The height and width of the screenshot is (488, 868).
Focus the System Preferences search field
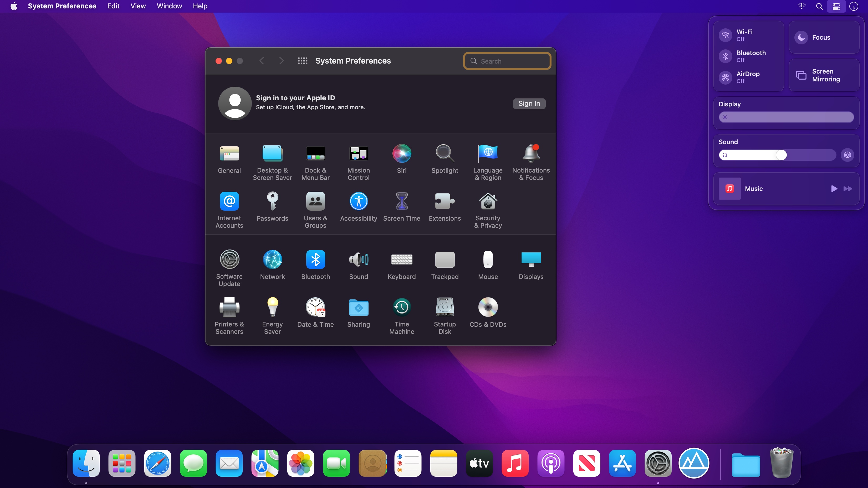click(x=507, y=61)
